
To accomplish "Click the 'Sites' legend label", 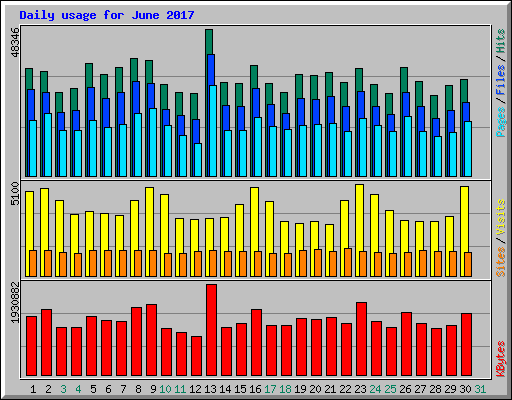I will 501,262.
